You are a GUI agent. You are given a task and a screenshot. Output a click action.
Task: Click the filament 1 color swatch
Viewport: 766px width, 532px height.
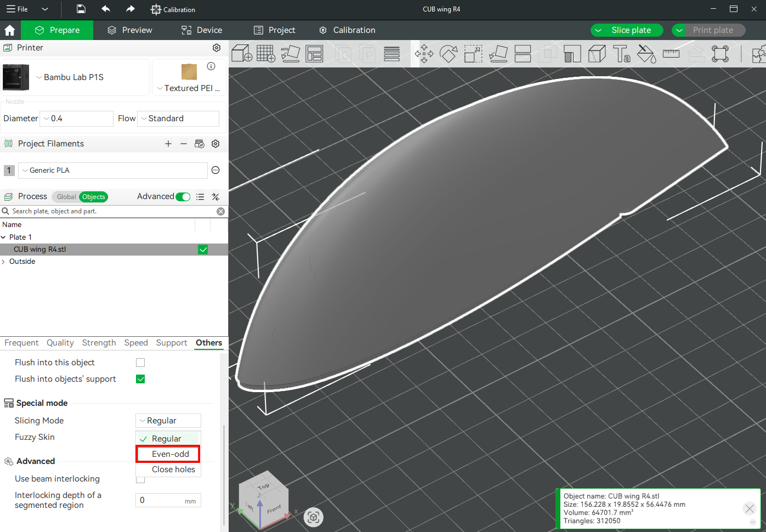(x=9, y=171)
